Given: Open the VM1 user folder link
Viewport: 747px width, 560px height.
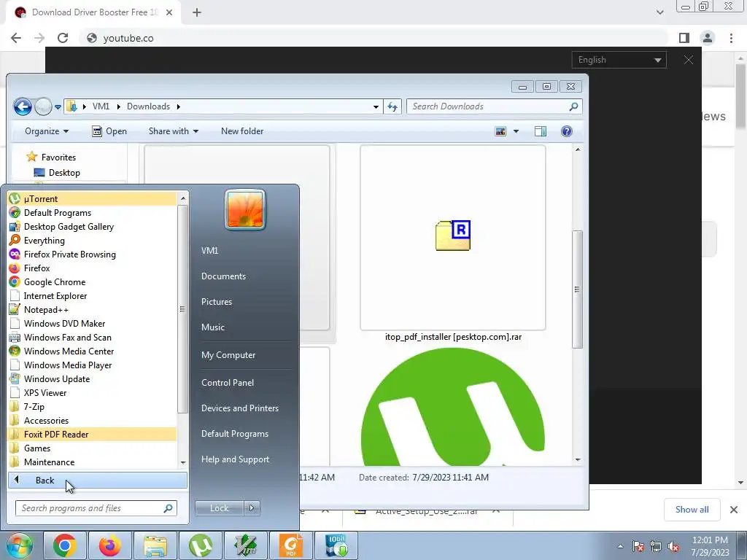Looking at the screenshot, I should coord(209,251).
